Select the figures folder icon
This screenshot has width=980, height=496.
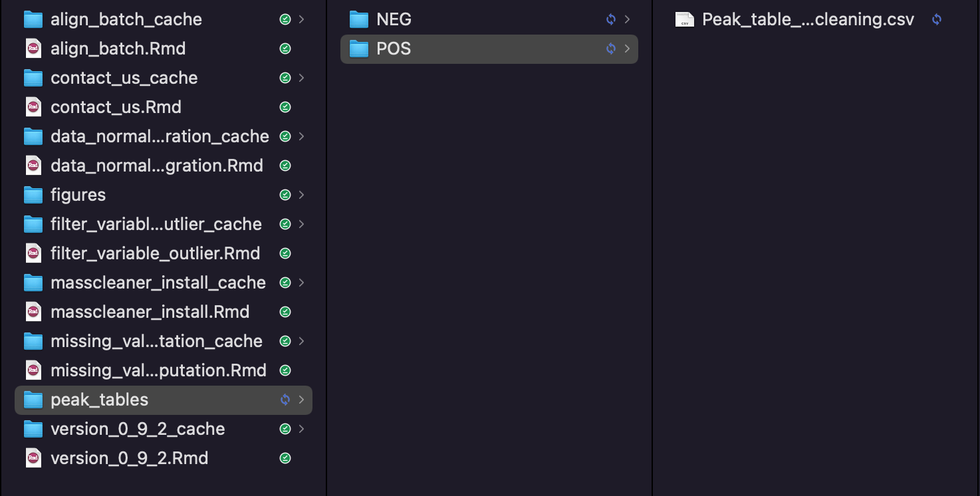click(33, 195)
